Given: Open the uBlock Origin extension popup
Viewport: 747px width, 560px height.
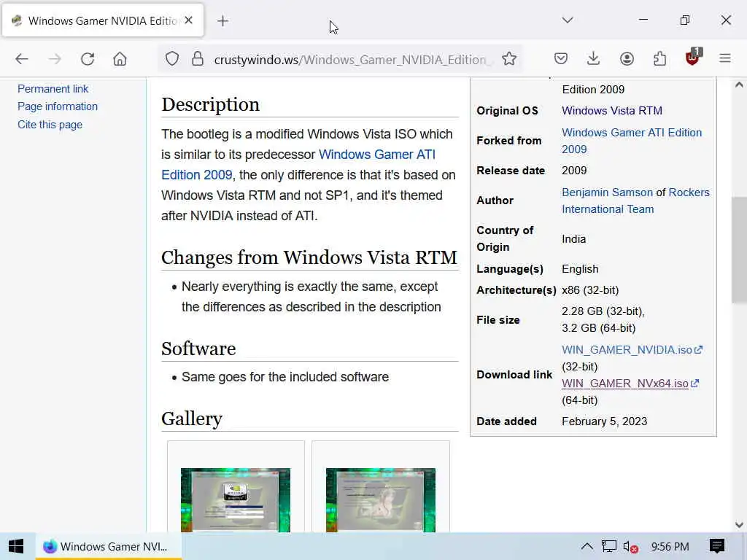Looking at the screenshot, I should [x=693, y=58].
